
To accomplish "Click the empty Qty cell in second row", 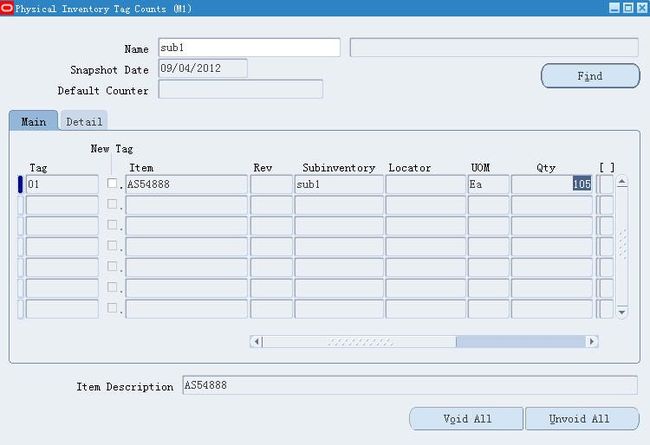I will [552, 205].
